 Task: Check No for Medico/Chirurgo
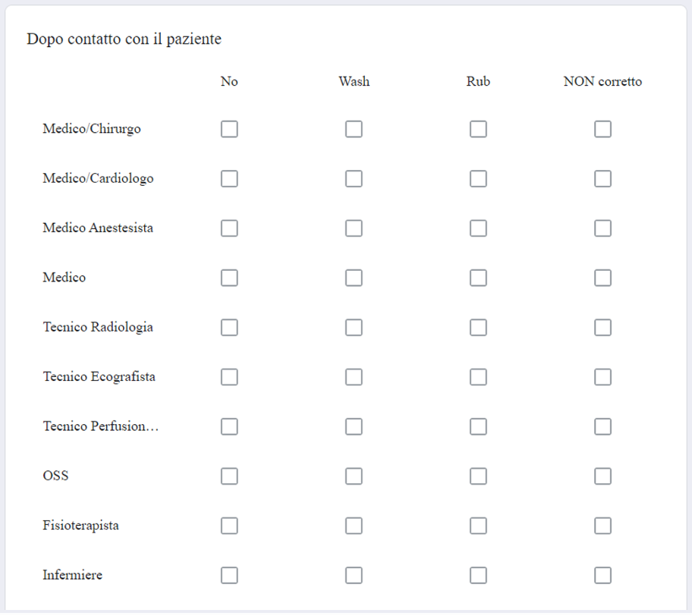[229, 129]
